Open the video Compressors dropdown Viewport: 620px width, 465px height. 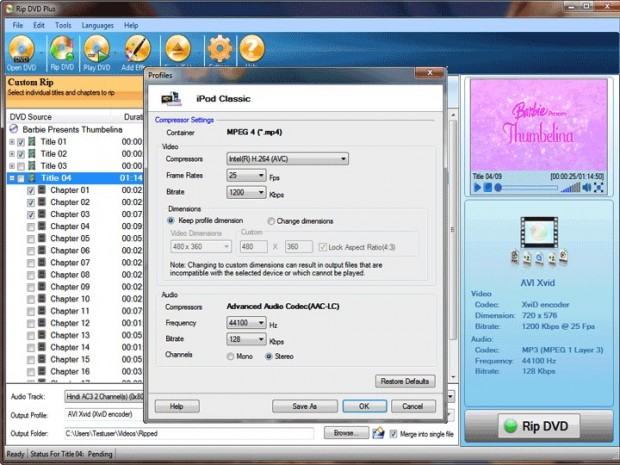click(x=287, y=159)
